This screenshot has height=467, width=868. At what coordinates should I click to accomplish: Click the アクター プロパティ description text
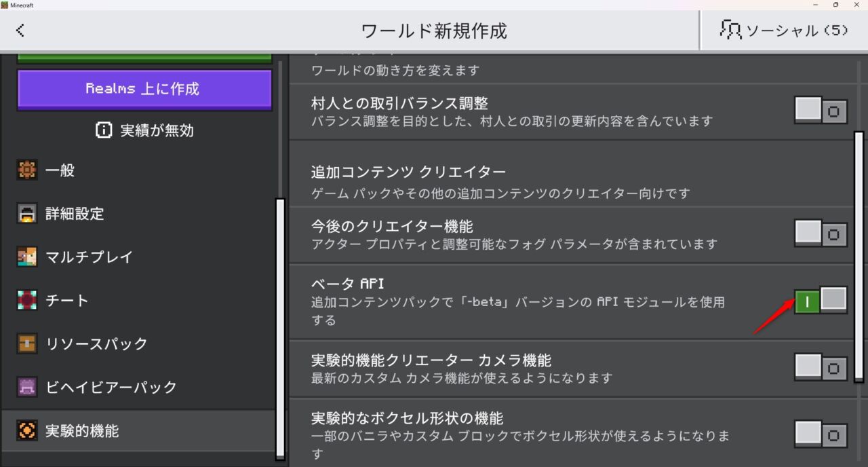pyautogui.click(x=514, y=244)
